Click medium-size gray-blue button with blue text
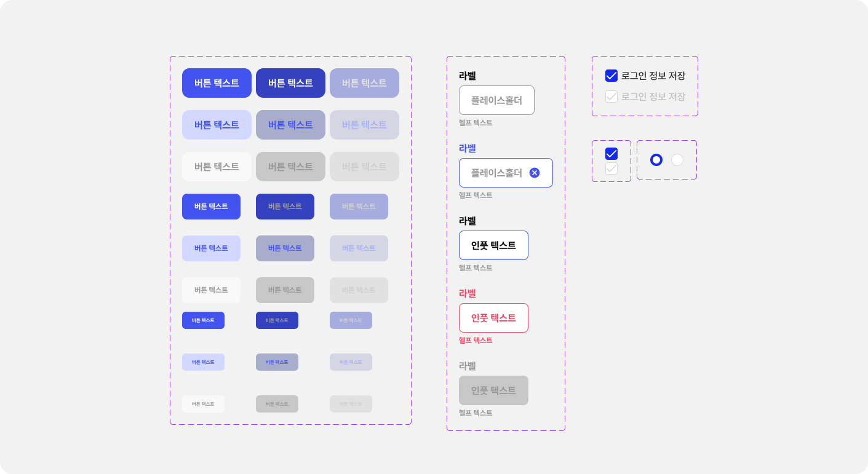This screenshot has height=474, width=868. (285, 248)
